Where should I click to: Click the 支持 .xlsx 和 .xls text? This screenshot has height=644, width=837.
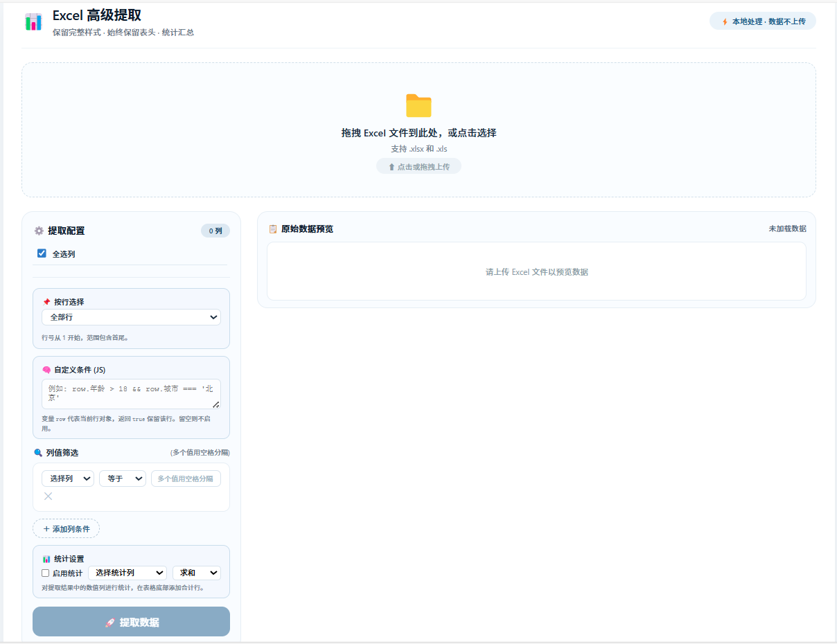pos(418,149)
